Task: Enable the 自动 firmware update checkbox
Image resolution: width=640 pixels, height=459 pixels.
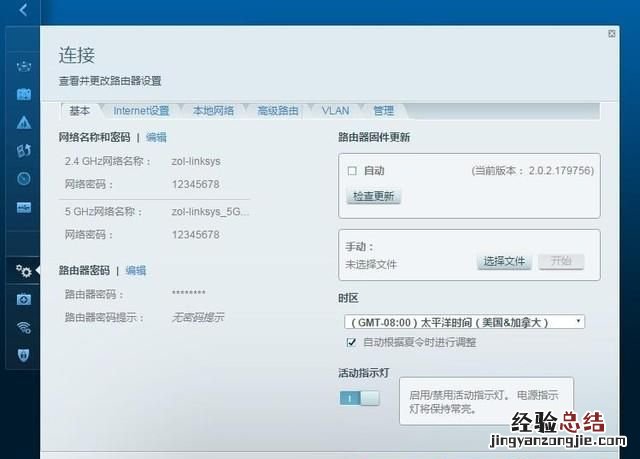Action: coord(352,171)
